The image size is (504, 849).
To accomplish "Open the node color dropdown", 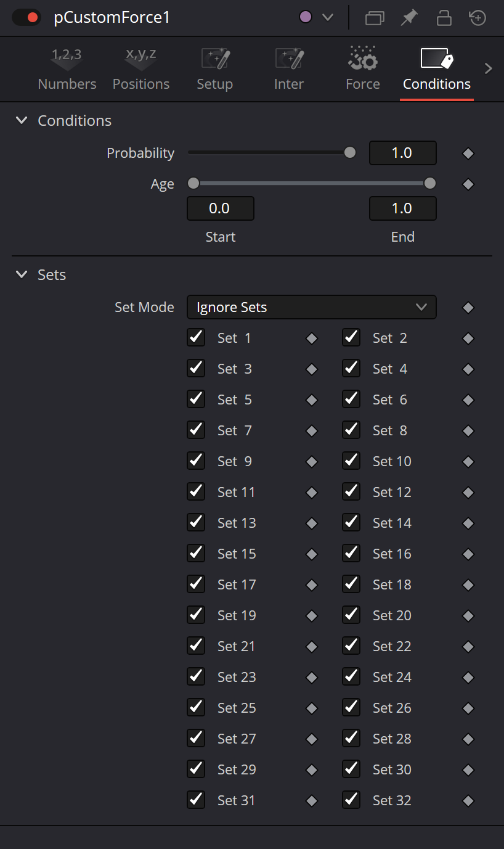I will [316, 17].
